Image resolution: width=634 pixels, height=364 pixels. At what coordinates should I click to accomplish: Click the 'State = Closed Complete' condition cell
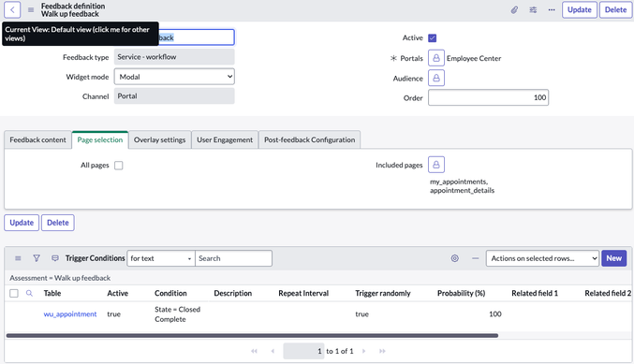point(178,314)
